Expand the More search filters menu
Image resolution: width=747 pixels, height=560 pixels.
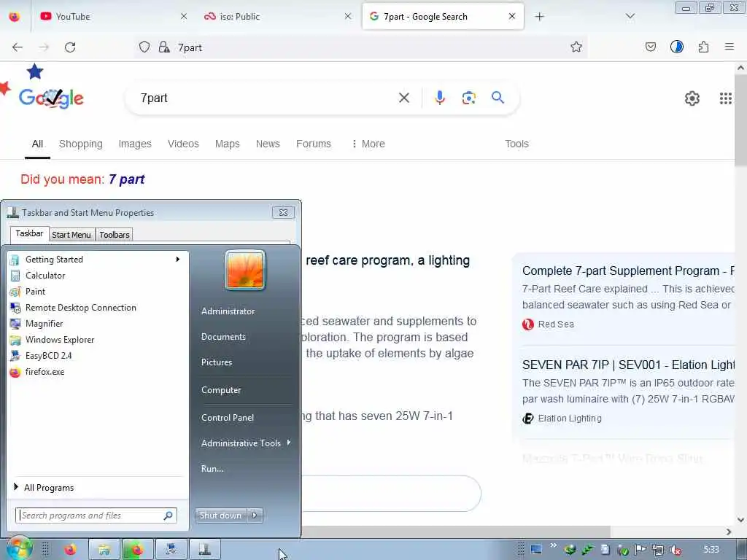(x=368, y=144)
